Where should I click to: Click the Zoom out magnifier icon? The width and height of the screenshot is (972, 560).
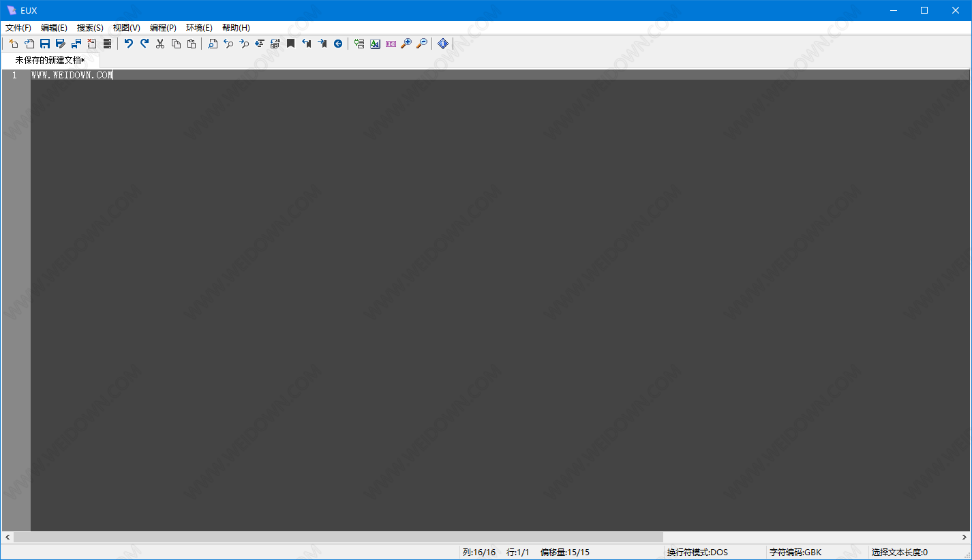tap(422, 44)
